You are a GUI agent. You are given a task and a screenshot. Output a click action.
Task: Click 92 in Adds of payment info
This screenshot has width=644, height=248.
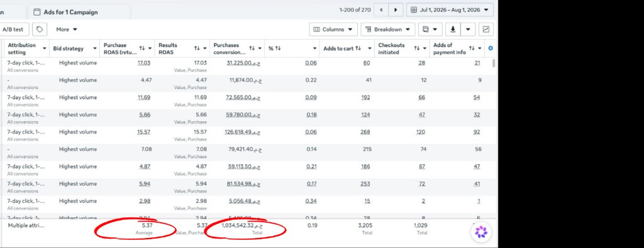pos(477,132)
